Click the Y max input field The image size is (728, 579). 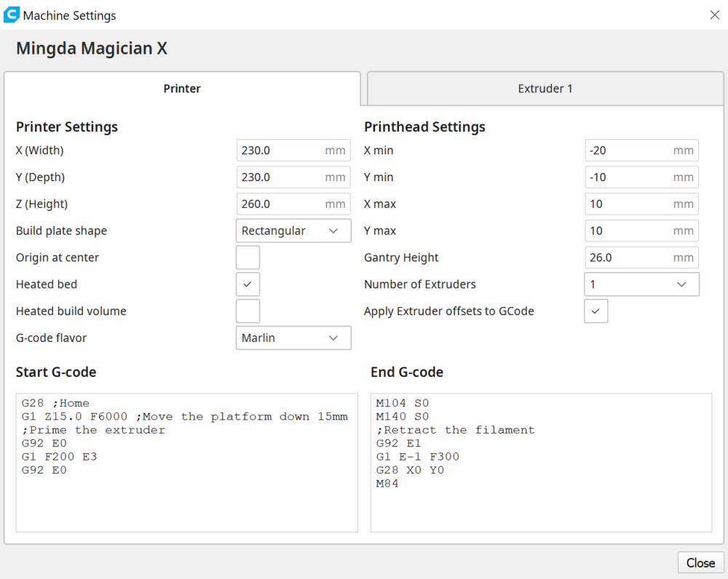click(x=641, y=231)
